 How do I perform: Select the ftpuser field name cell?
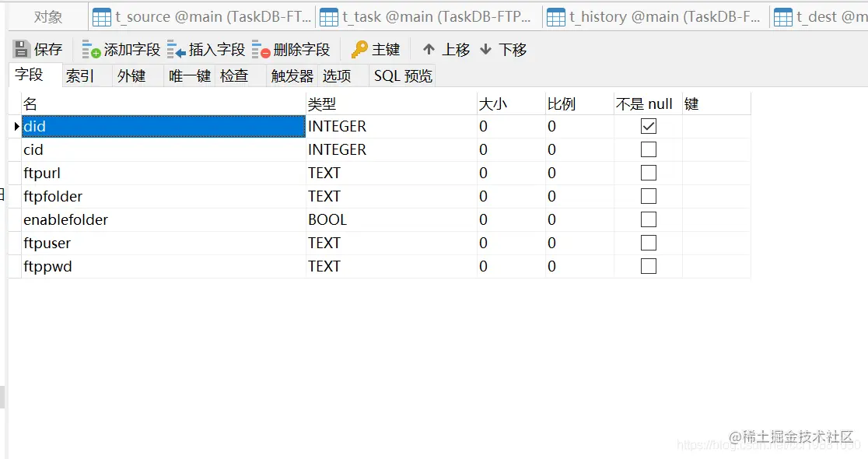[163, 243]
